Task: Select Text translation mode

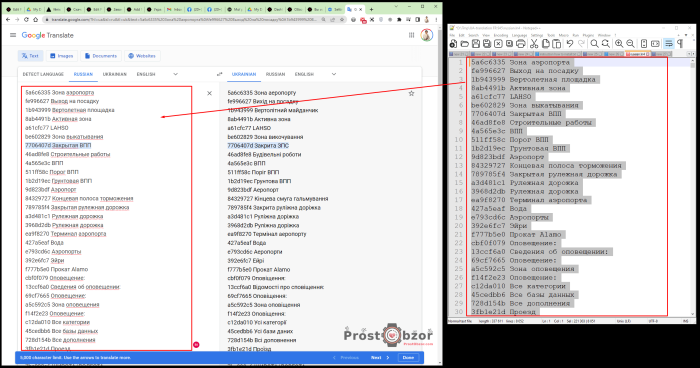Action: click(30, 56)
